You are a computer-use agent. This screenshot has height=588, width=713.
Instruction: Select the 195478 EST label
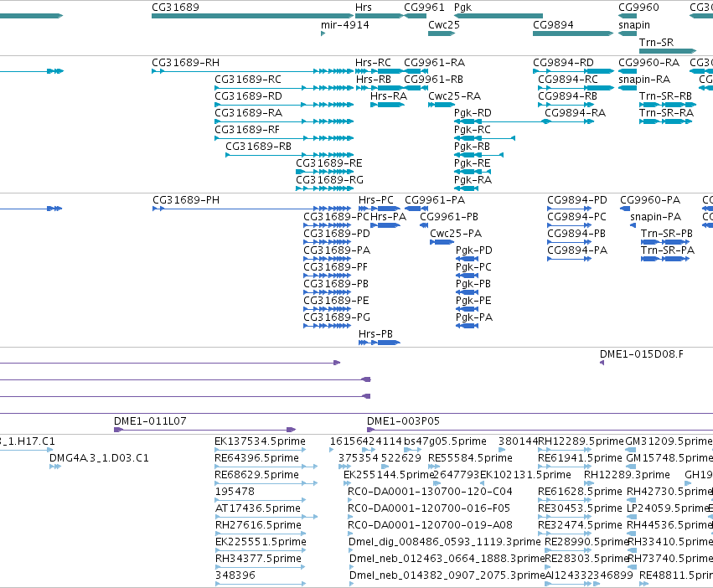(x=235, y=492)
